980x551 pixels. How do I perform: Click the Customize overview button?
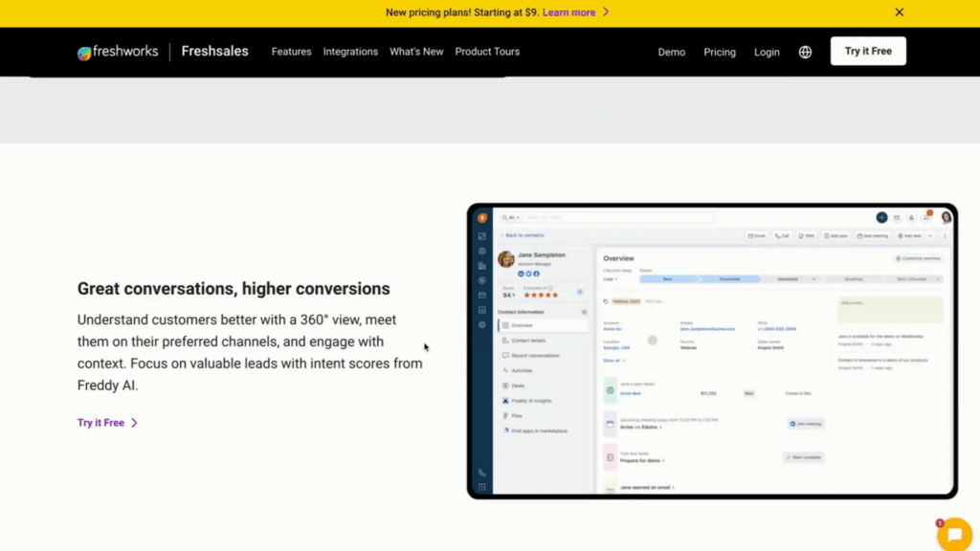(918, 258)
